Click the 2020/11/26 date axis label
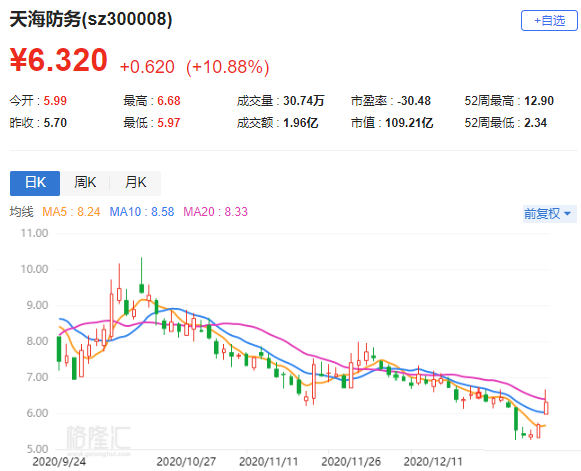Image resolution: width=581 pixels, height=471 pixels. tap(351, 462)
